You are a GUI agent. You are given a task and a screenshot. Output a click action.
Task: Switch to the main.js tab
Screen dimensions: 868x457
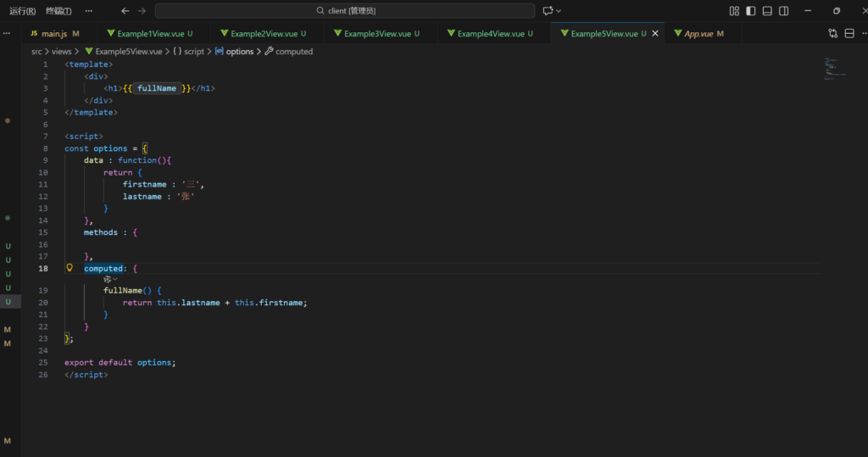pos(53,34)
